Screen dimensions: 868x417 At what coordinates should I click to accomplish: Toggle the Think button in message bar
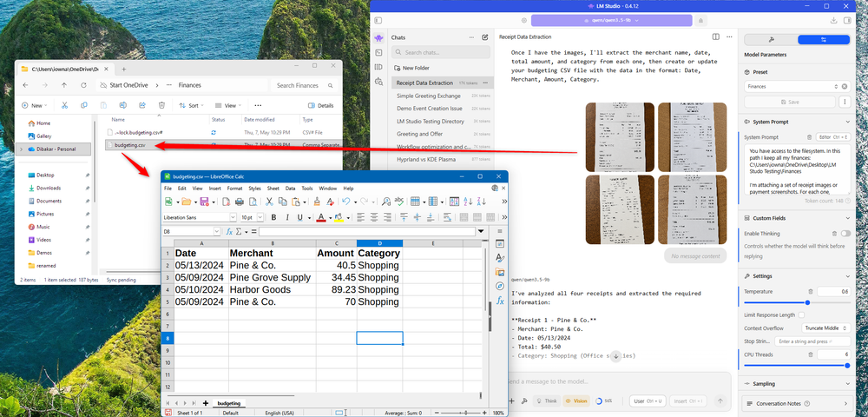[546, 401]
